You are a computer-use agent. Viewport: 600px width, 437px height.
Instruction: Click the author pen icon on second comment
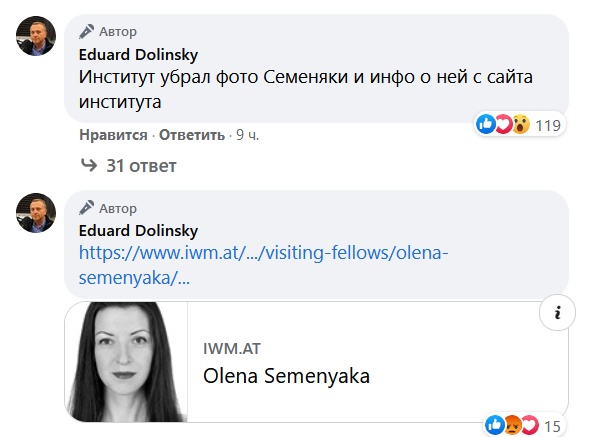click(x=86, y=208)
